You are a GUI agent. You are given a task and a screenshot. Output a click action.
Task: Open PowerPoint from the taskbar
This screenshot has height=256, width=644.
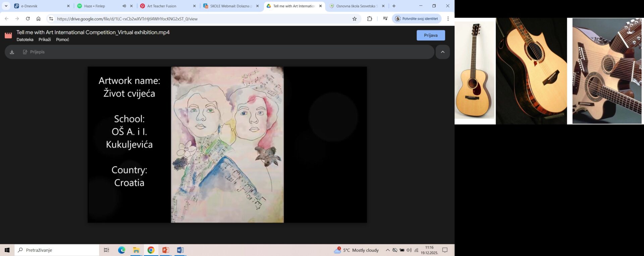point(165,250)
